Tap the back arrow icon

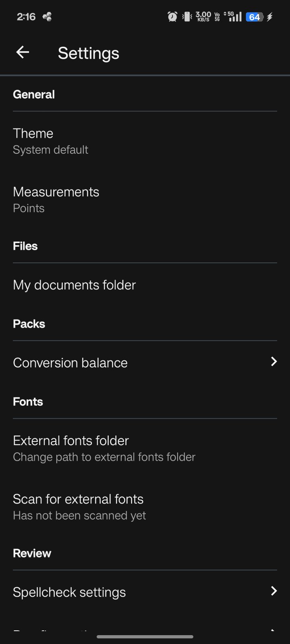23,52
